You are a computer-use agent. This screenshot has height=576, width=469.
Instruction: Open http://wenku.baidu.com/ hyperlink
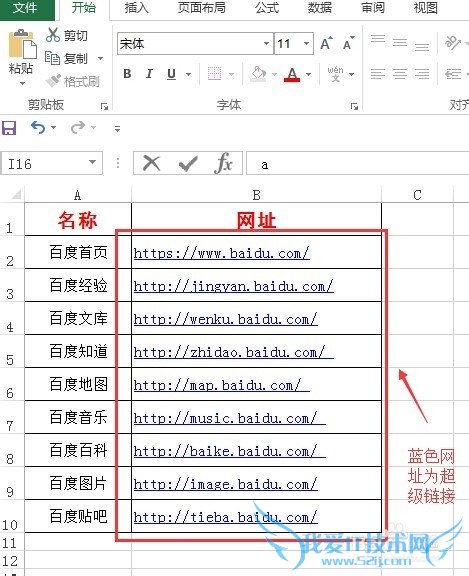click(226, 319)
